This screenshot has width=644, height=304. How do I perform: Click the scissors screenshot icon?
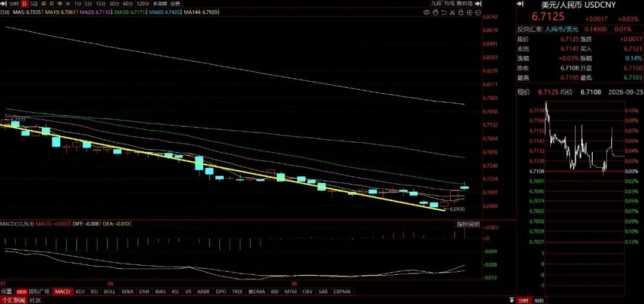pos(452,13)
